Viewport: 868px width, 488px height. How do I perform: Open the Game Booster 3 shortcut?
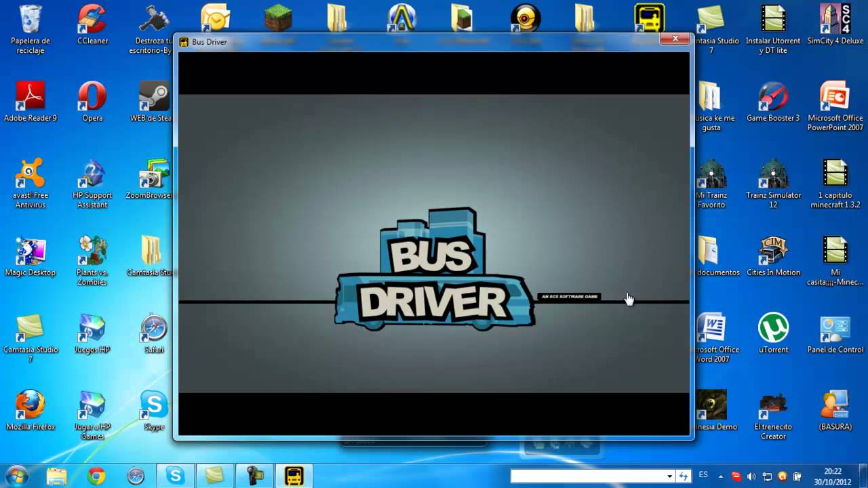tap(773, 102)
